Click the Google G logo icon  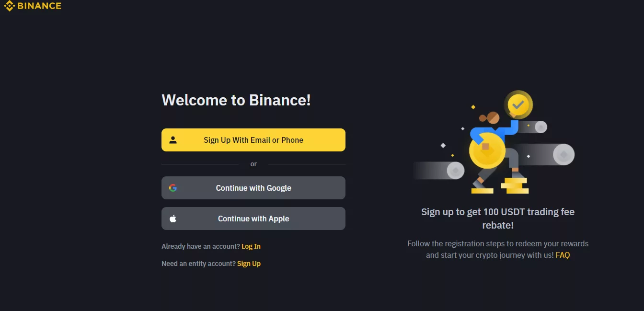(x=173, y=188)
